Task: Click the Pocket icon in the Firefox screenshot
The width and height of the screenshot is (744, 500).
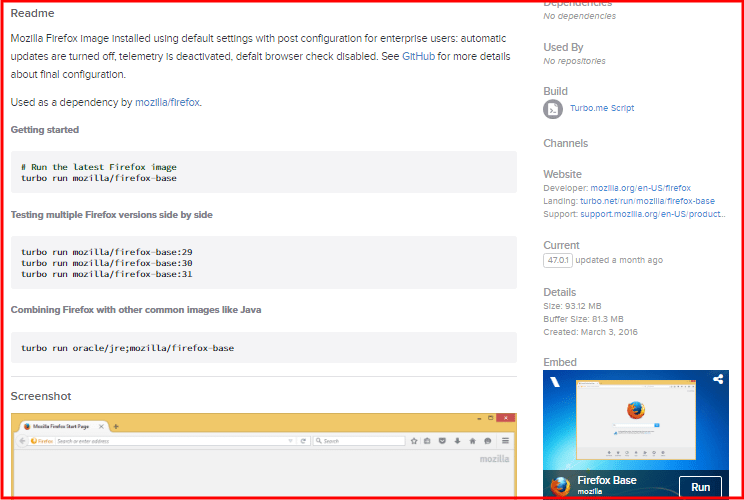Action: (x=442, y=441)
